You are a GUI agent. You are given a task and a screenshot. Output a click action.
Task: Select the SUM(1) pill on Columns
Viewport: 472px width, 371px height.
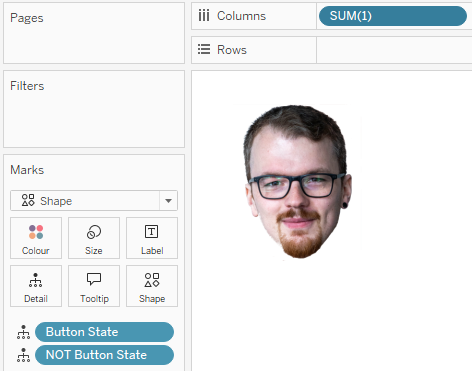coord(393,16)
